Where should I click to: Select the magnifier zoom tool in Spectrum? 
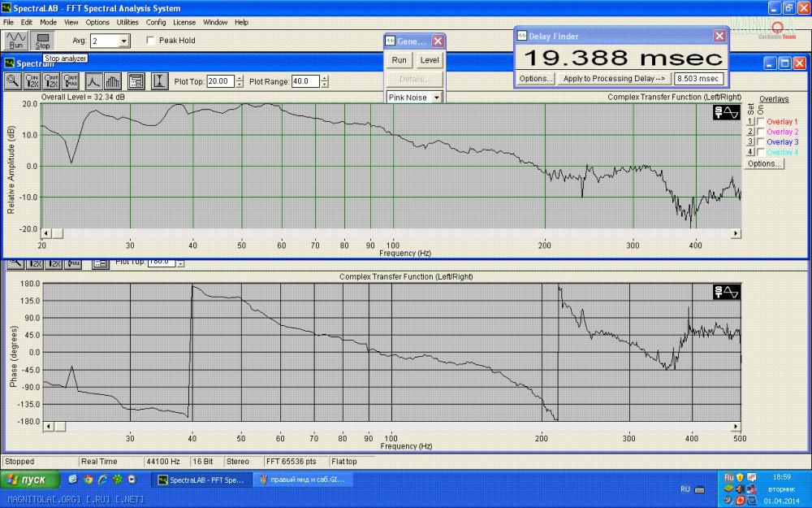coord(14,80)
